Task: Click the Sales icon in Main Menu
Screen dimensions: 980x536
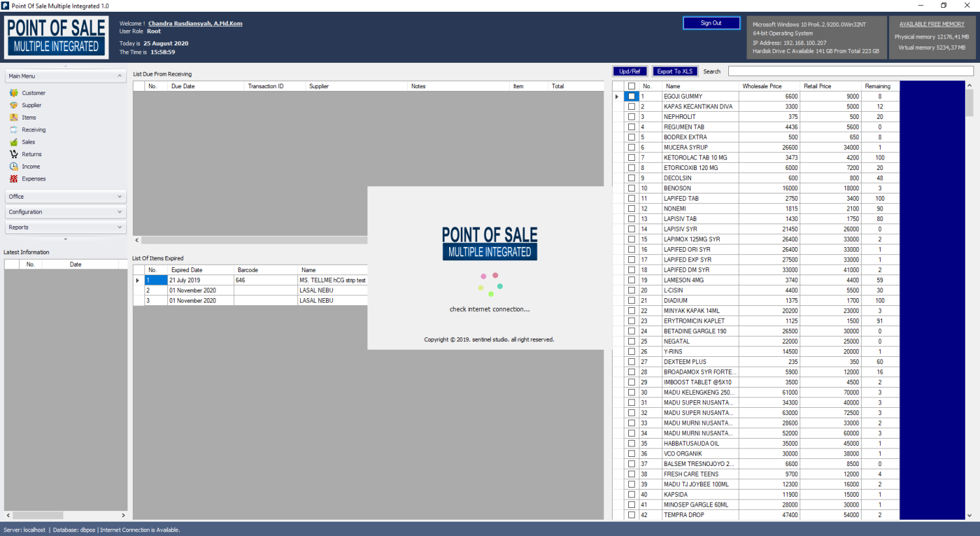Action: (x=14, y=142)
